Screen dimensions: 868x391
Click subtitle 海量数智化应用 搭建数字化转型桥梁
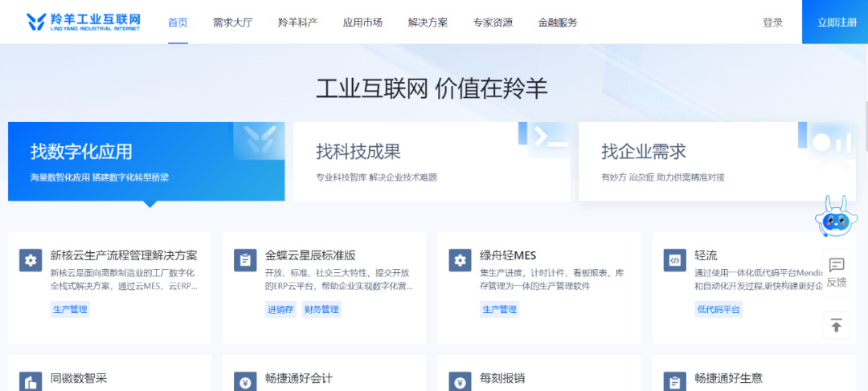(99, 177)
